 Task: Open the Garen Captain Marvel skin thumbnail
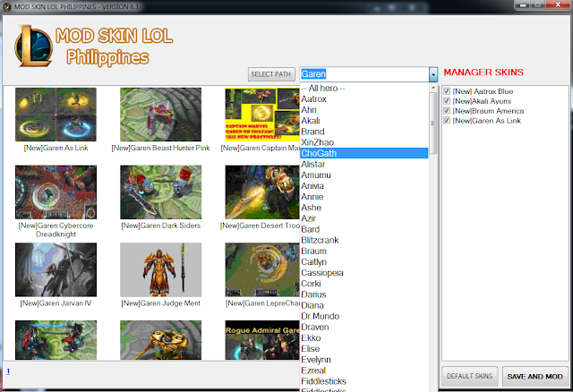(262, 115)
